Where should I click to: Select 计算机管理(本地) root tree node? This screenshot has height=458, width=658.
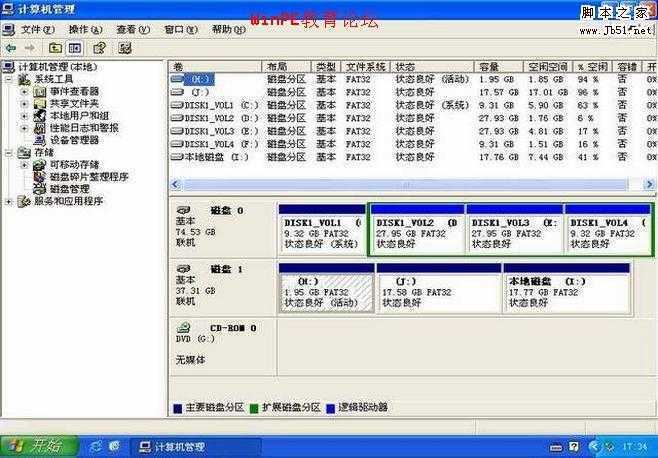(58, 67)
